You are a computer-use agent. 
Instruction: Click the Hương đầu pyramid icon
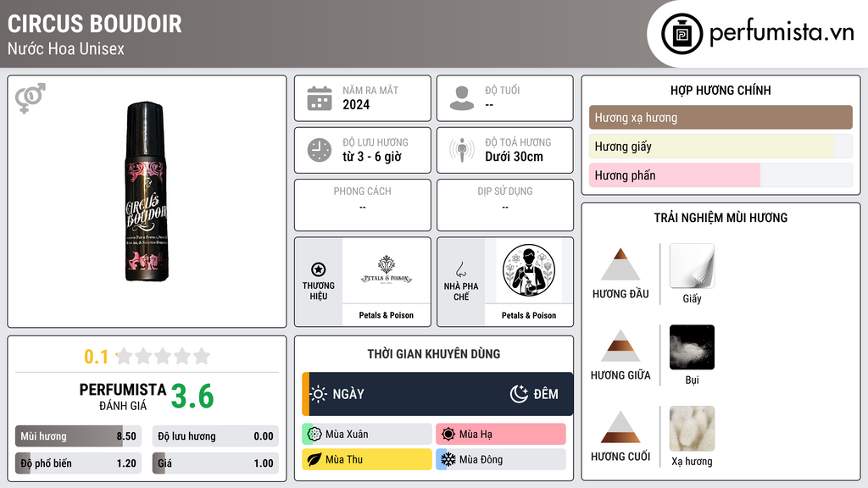[620, 264]
